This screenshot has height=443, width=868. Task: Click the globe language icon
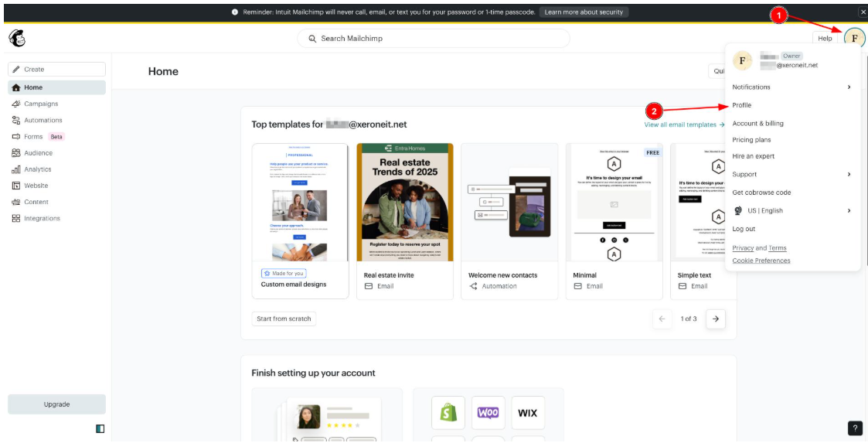click(737, 210)
